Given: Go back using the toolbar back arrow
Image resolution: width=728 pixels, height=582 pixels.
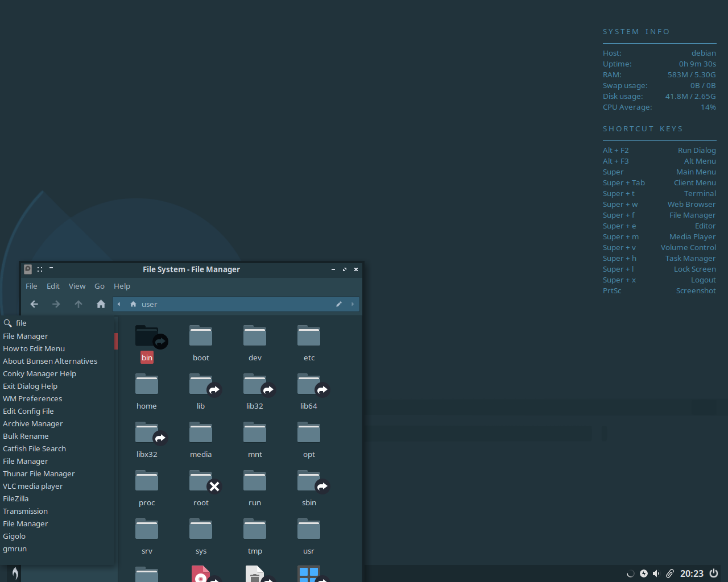Looking at the screenshot, I should click(x=34, y=304).
